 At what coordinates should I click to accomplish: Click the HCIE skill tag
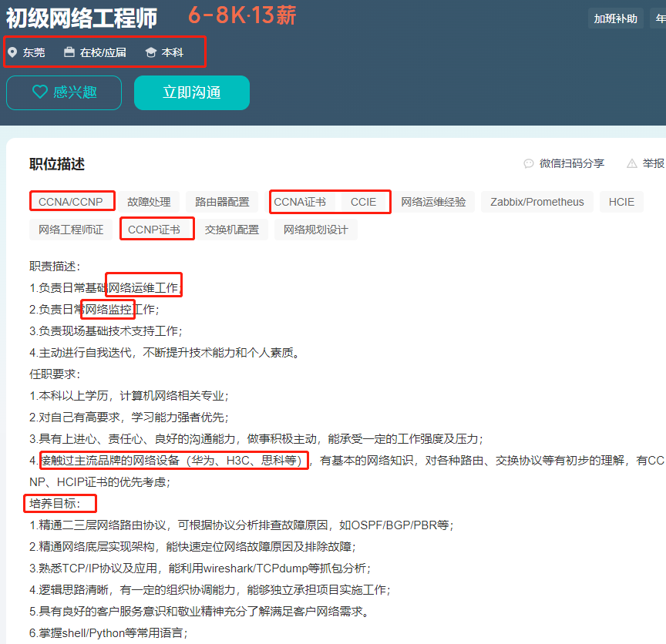click(621, 202)
